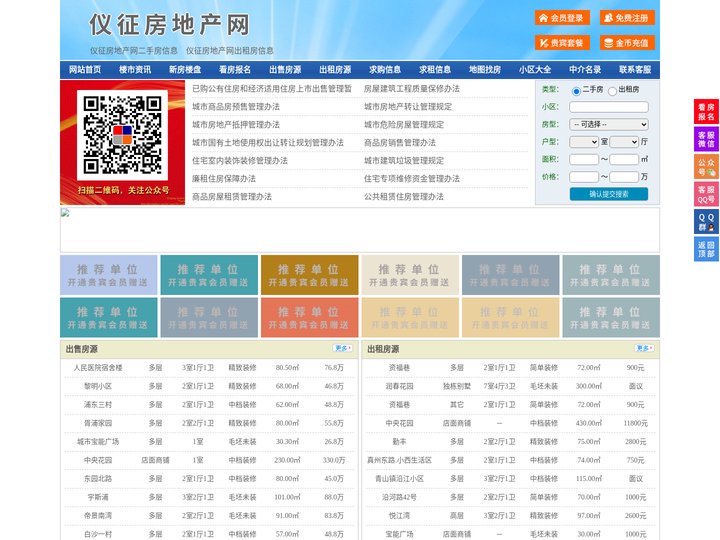Open 房型 可选择 dropdown
This screenshot has height=540, width=720.
[x=609, y=124]
